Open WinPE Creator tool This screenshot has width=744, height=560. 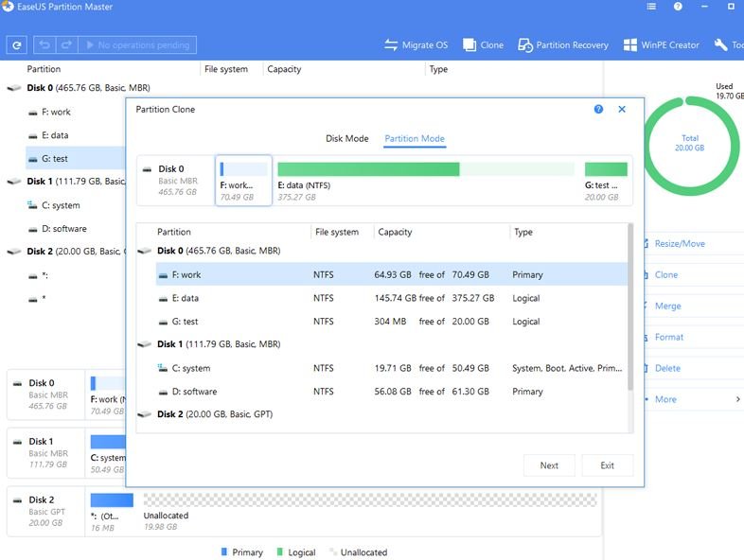[x=661, y=45]
